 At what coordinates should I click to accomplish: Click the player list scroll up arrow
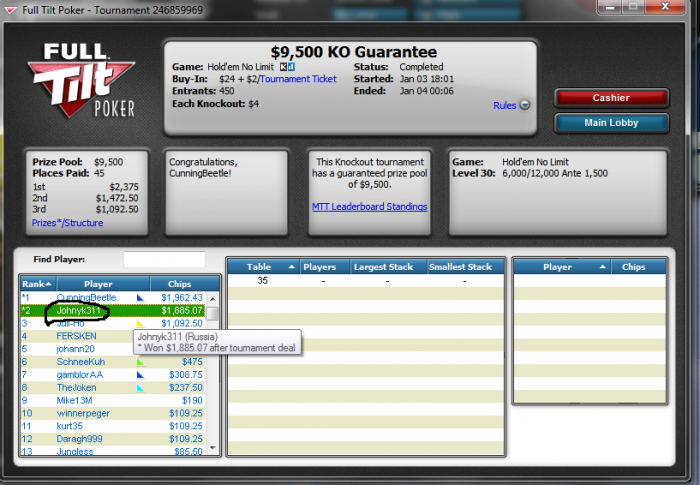212,298
